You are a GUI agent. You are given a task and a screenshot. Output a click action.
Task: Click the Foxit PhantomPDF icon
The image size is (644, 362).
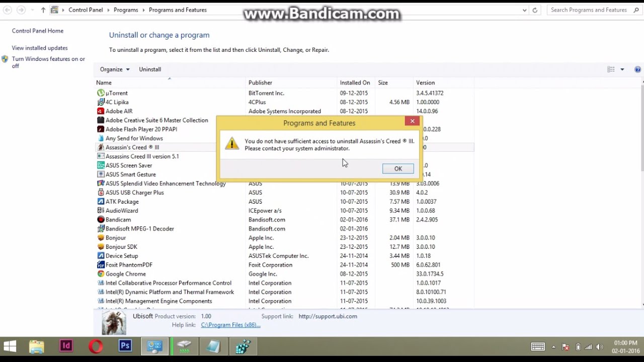[x=101, y=265]
